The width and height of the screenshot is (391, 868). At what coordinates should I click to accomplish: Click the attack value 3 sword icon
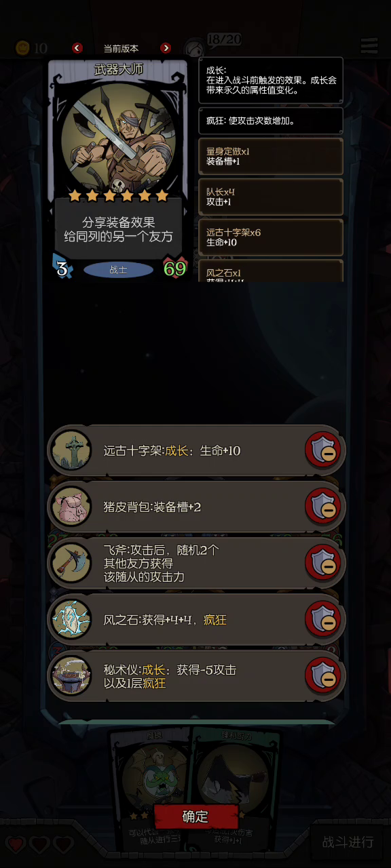[x=62, y=268]
